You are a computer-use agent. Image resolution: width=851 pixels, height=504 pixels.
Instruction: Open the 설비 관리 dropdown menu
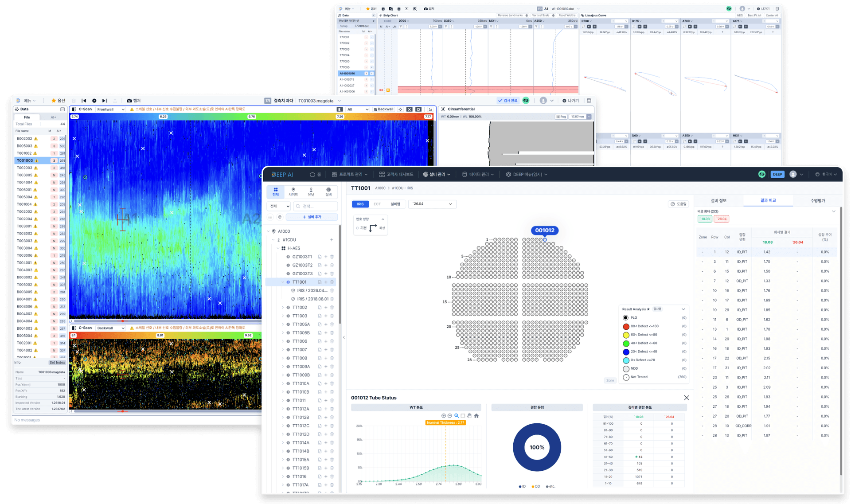tap(437, 175)
